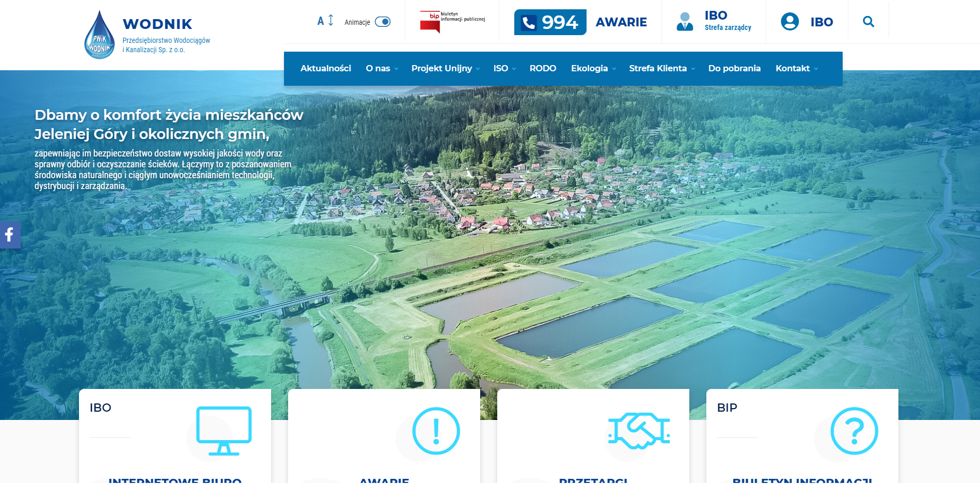
Task: Click the handshake Przetargi card icon
Action: click(639, 431)
